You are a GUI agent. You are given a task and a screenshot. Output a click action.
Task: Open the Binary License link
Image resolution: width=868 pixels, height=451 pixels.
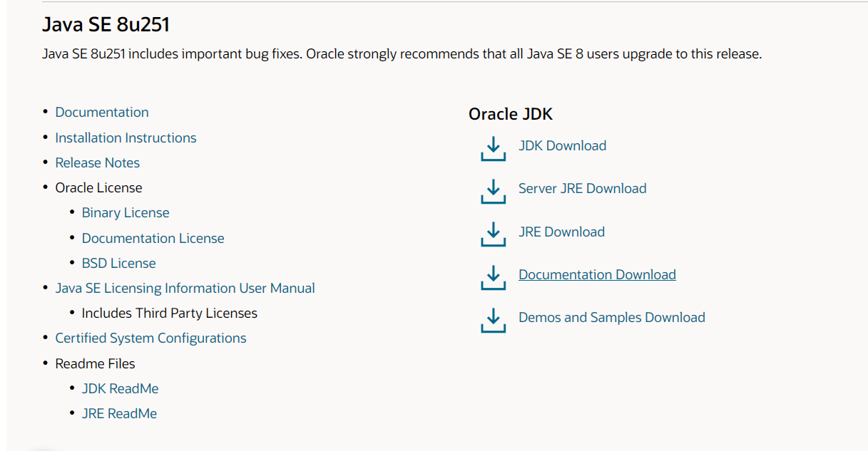(126, 212)
